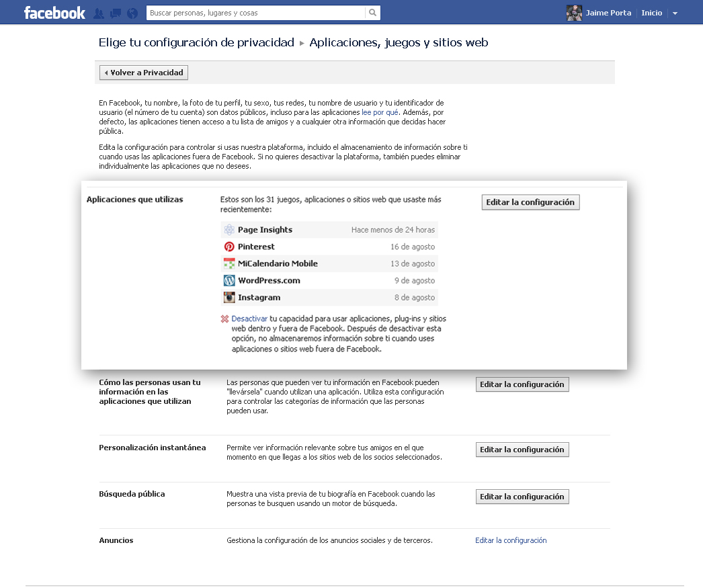Click the Instagram app icon
The width and height of the screenshot is (703, 588).
(x=229, y=297)
